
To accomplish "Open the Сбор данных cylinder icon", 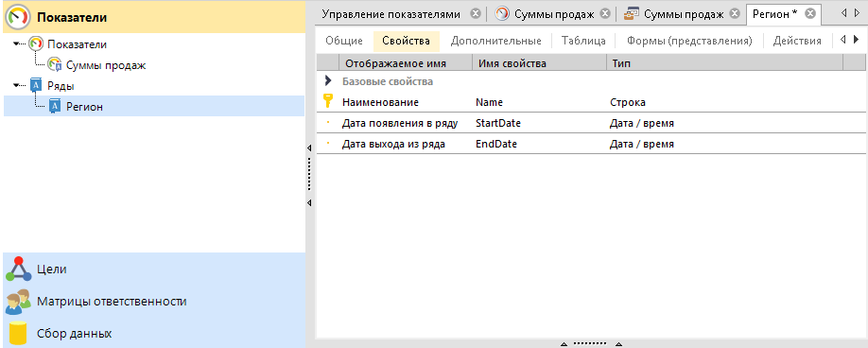I will [18, 334].
